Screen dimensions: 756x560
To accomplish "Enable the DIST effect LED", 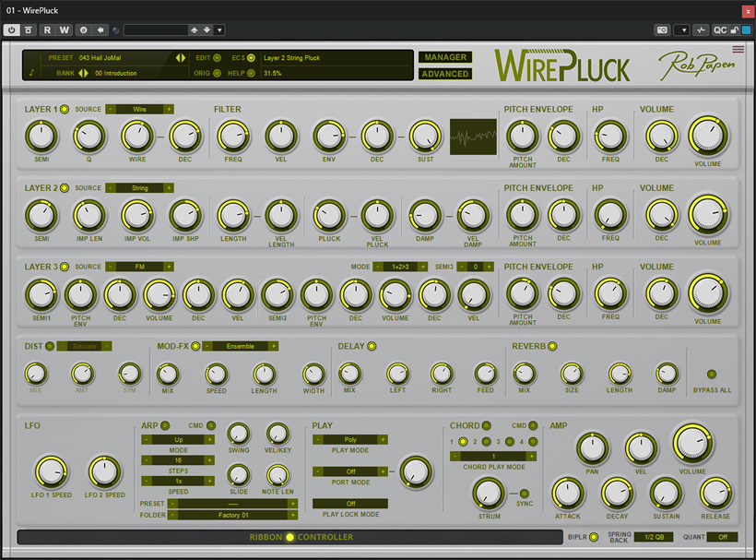I will [49, 346].
